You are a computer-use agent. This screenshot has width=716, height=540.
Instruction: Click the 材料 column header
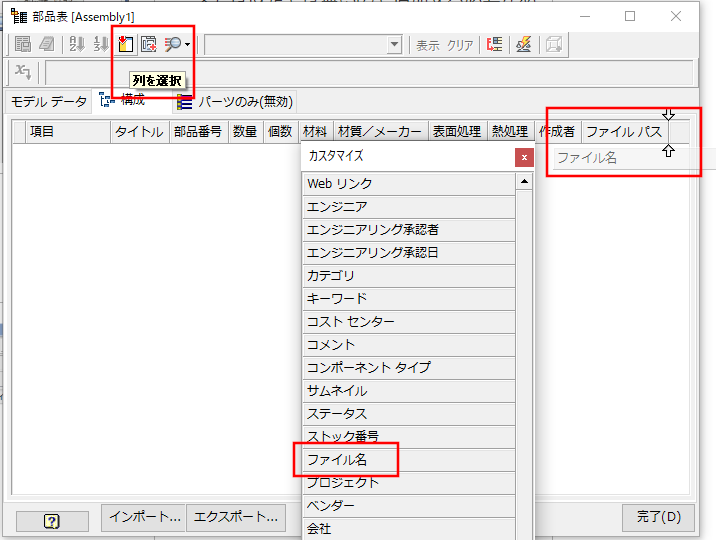click(316, 132)
